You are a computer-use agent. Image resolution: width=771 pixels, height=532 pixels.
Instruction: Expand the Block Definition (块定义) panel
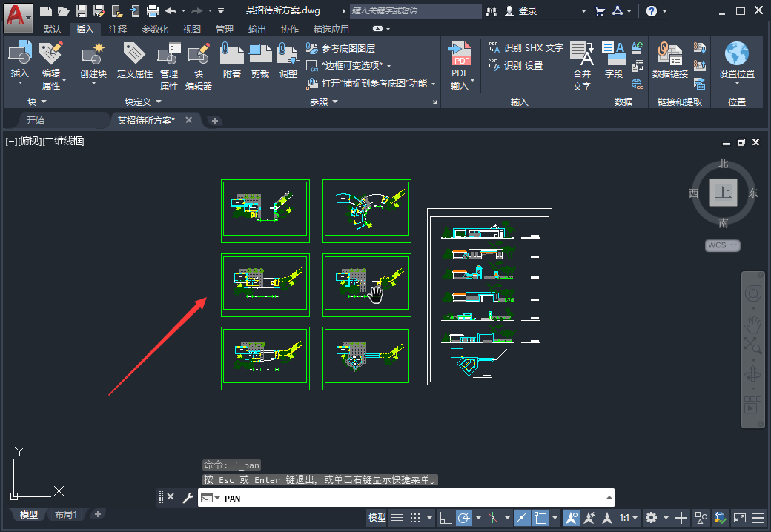142,102
